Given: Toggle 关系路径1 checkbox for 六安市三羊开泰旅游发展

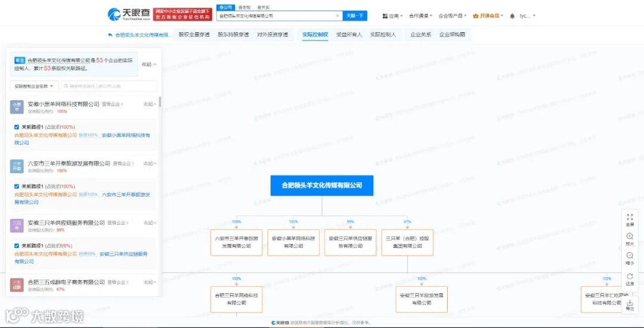Looking at the screenshot, I should tap(17, 187).
